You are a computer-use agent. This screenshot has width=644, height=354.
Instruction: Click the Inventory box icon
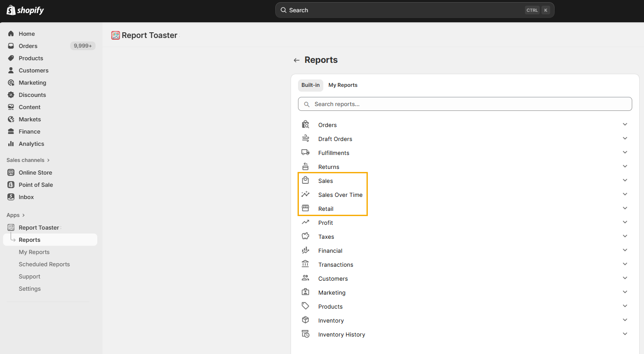[305, 320]
